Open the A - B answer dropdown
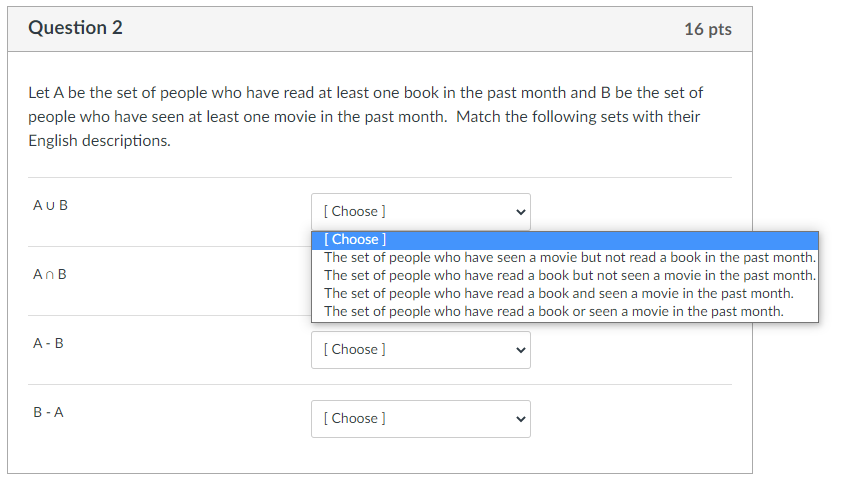852x484 pixels. pos(420,349)
